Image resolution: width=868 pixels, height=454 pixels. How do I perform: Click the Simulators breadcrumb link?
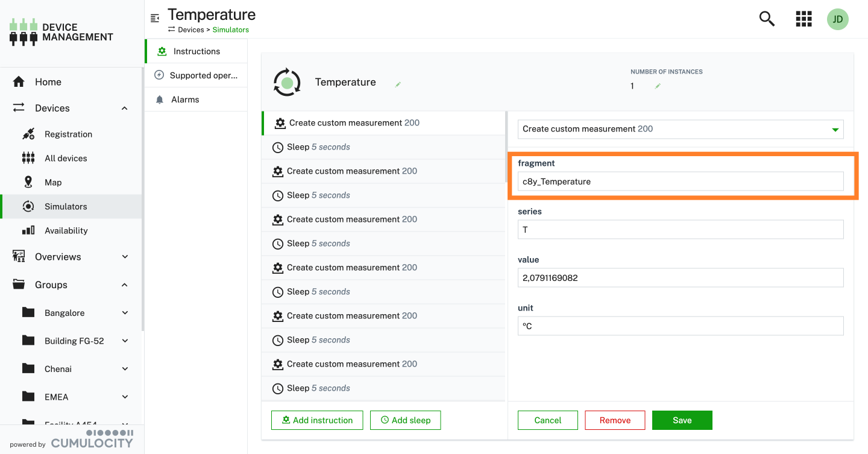(x=230, y=30)
